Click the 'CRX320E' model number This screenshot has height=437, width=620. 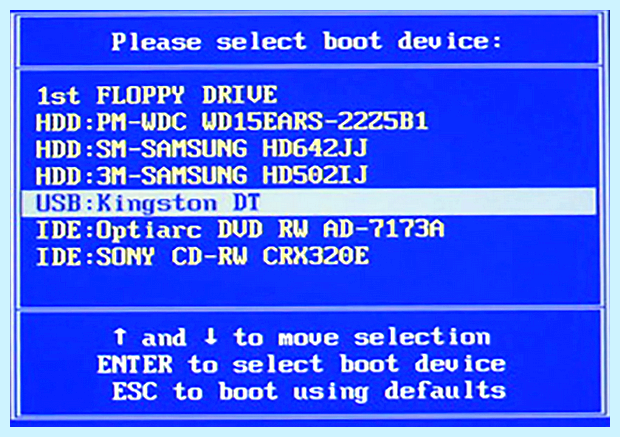pyautogui.click(x=316, y=257)
